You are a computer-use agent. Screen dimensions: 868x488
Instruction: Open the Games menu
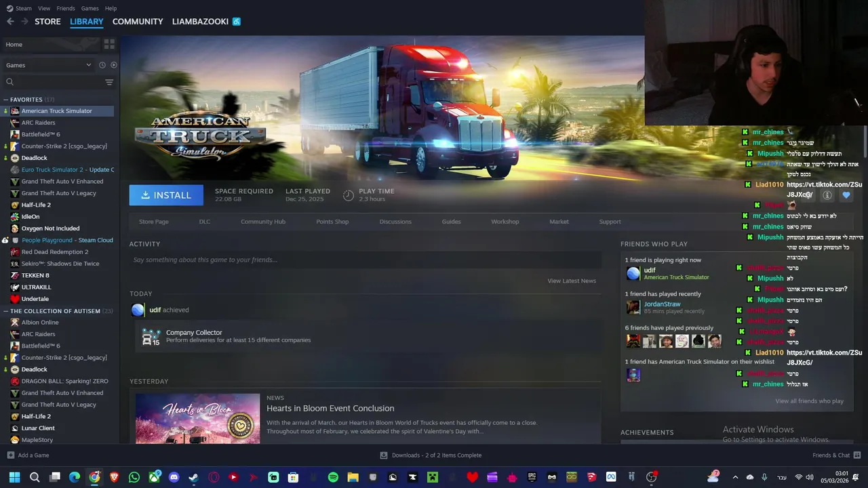tap(90, 8)
